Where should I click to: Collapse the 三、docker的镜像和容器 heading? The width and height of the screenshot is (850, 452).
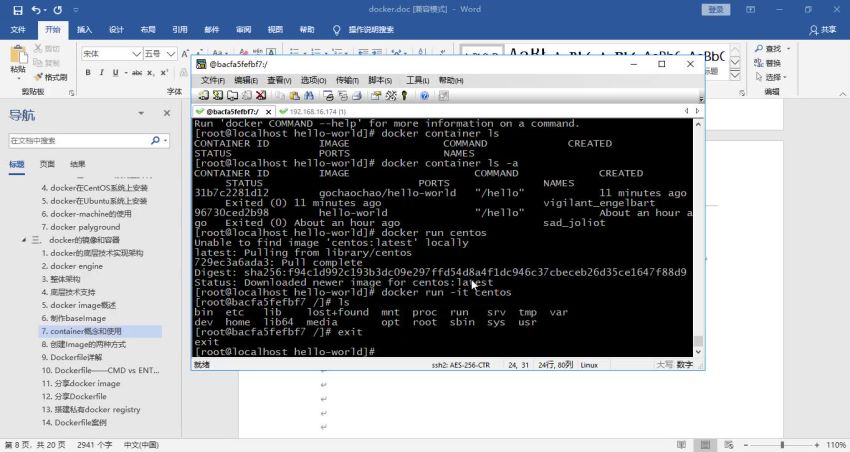click(24, 240)
